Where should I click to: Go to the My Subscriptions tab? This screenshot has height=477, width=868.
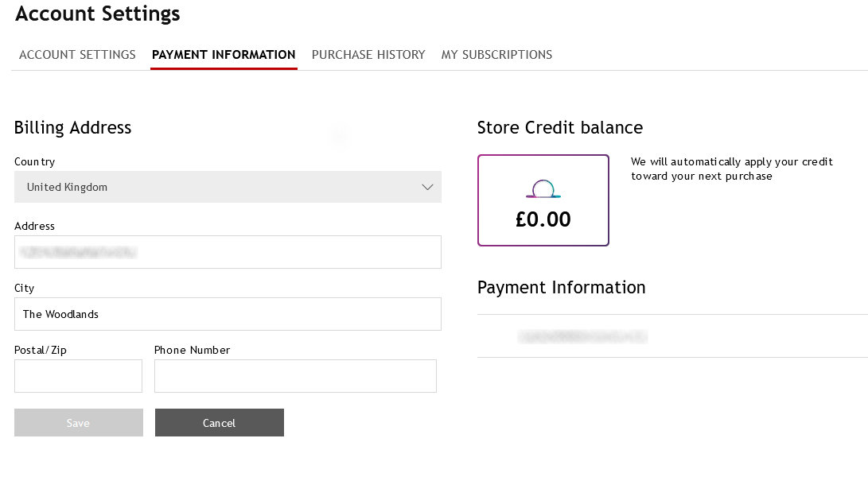coord(496,55)
